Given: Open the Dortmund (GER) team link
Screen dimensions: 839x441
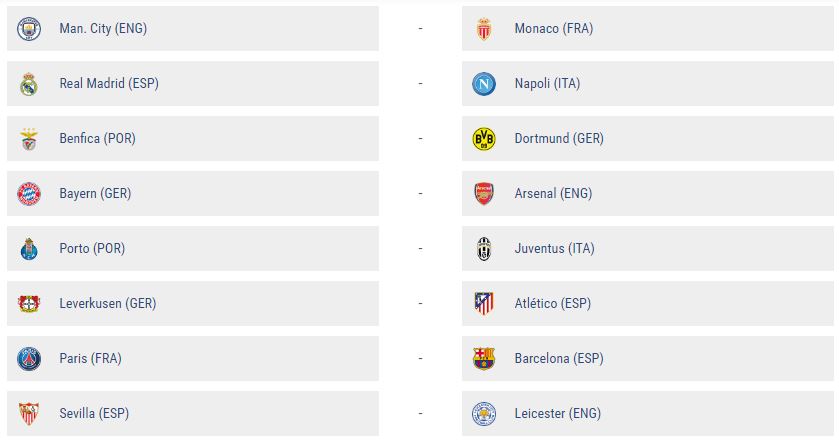Looking at the screenshot, I should point(559,139).
